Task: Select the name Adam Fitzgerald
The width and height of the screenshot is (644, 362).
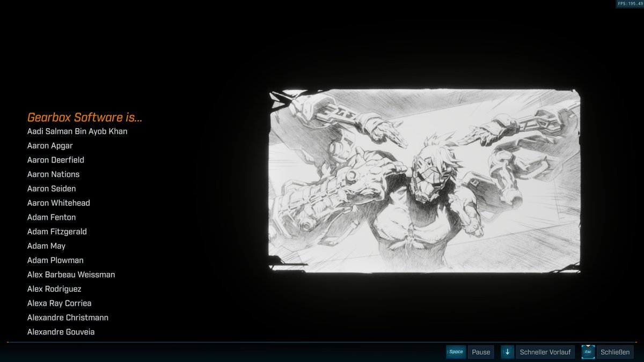Action: [57, 232]
